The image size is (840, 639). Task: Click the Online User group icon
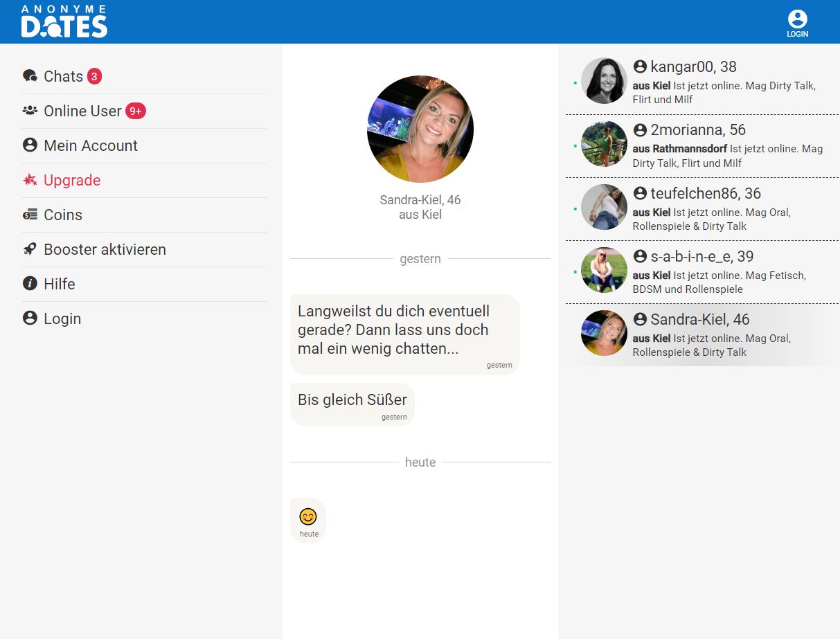coord(30,111)
